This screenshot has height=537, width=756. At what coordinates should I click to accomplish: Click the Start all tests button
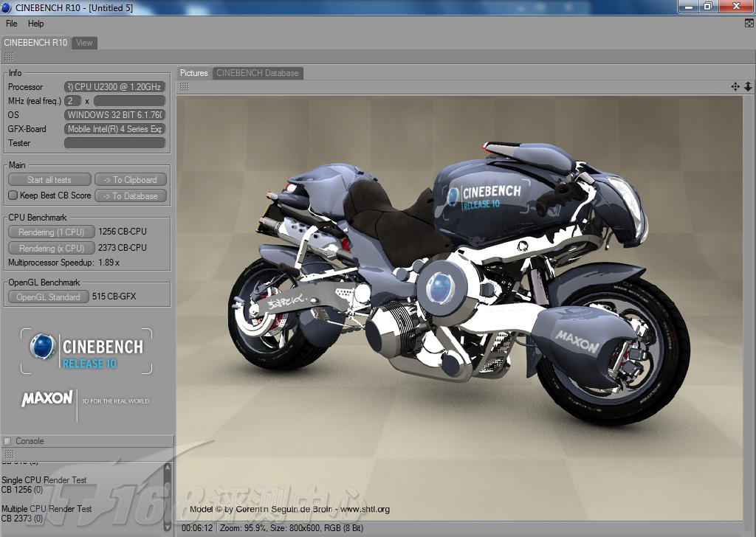pyautogui.click(x=49, y=180)
